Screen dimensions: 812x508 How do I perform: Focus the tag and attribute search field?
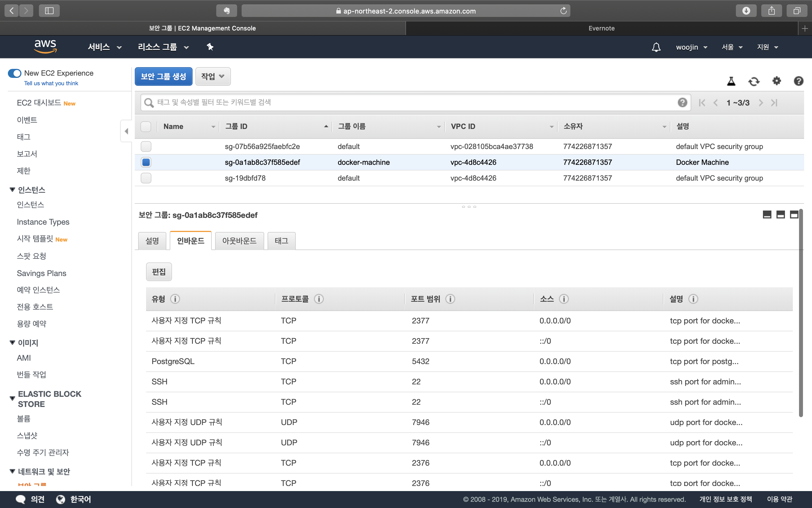pyautogui.click(x=415, y=102)
